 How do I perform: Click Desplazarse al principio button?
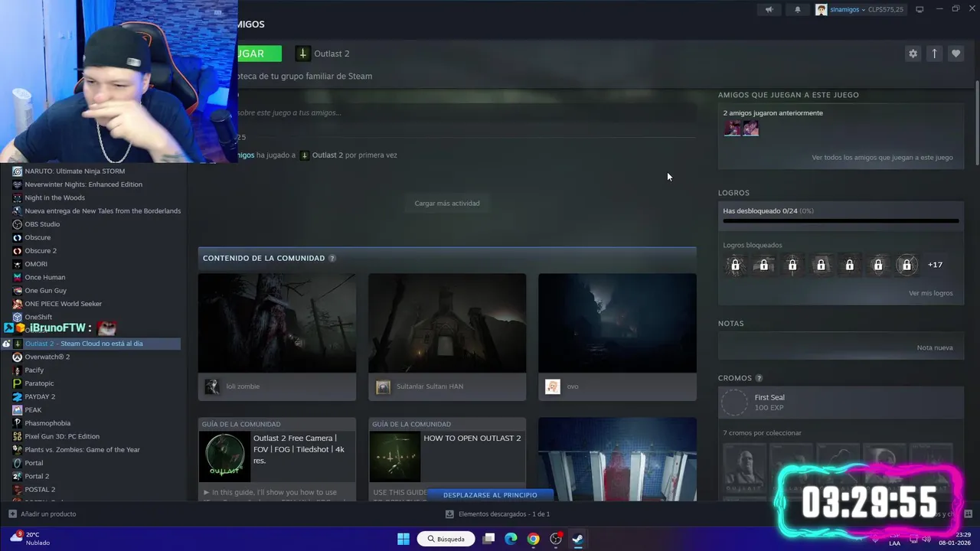click(490, 495)
